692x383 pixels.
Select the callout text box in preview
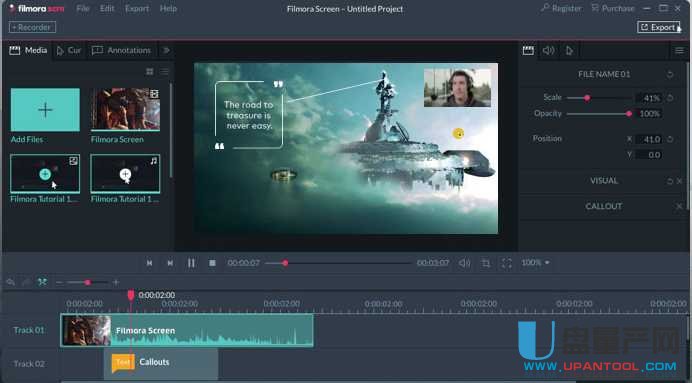pyautogui.click(x=249, y=115)
